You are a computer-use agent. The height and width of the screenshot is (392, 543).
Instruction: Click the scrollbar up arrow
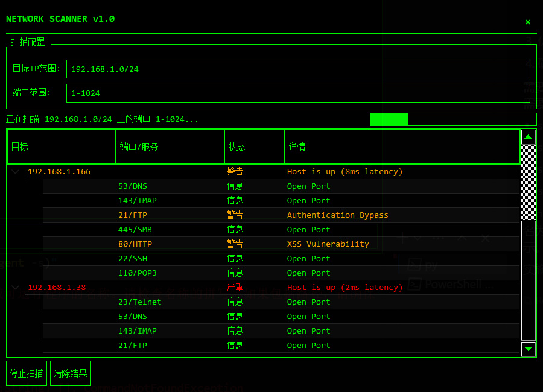coord(529,138)
